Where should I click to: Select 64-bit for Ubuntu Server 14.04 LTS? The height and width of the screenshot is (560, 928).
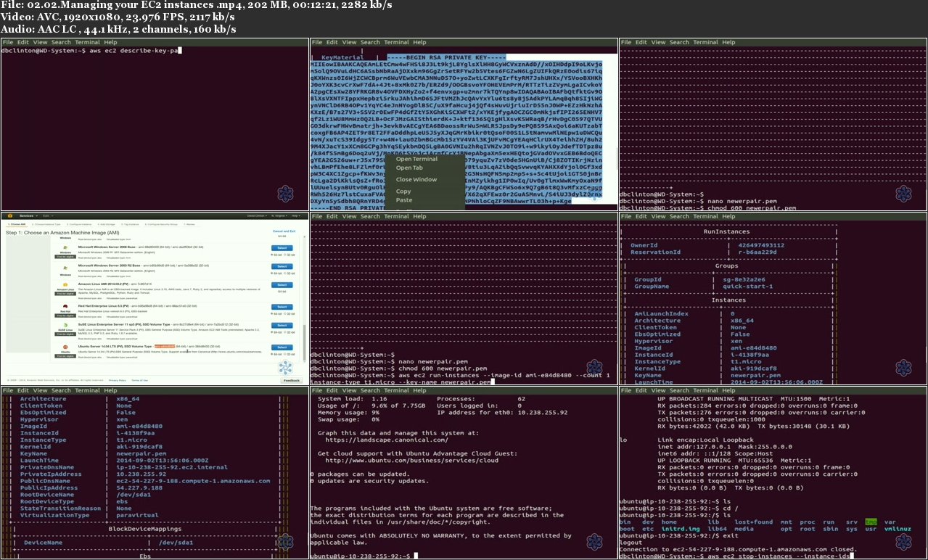(x=276, y=354)
